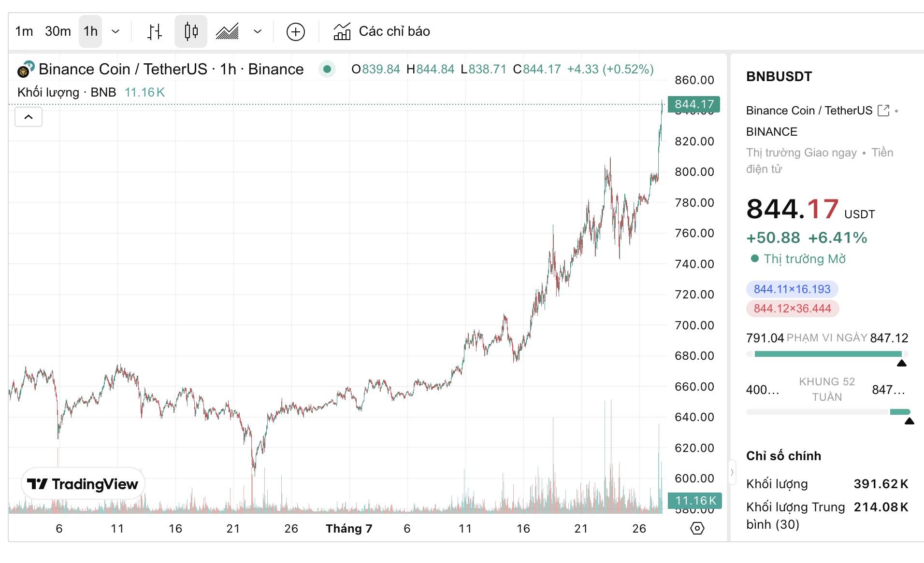Switch to bar chart style icon
924x563 pixels.
[155, 31]
